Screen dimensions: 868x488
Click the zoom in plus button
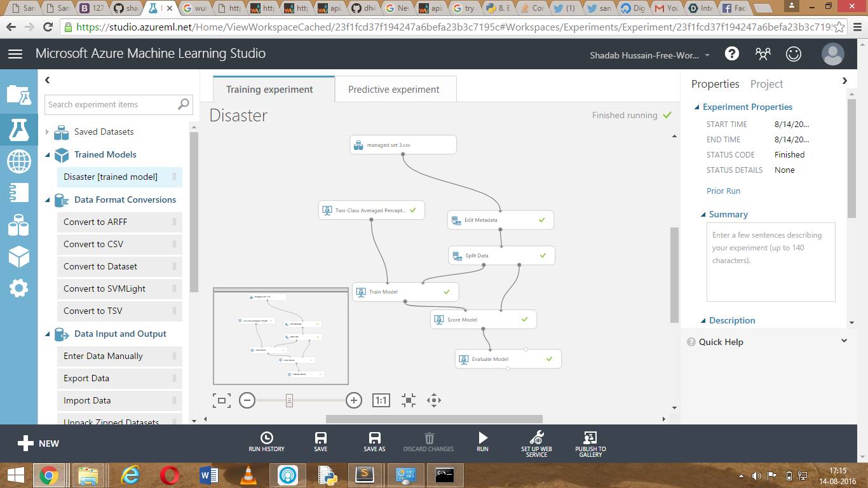pyautogui.click(x=354, y=400)
